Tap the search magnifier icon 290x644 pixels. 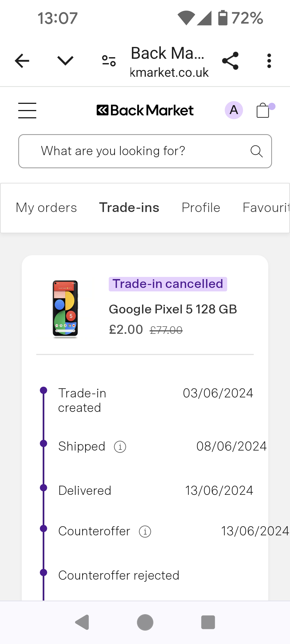pyautogui.click(x=256, y=151)
